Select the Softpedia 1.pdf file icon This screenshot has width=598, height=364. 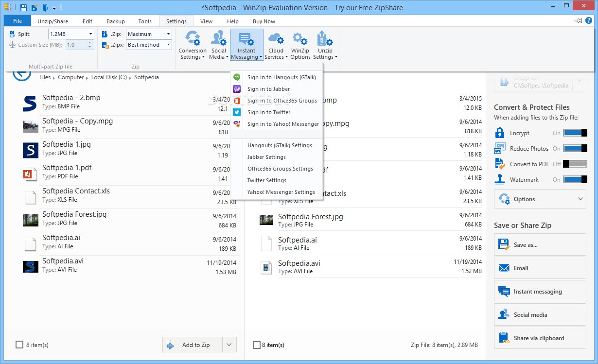click(x=30, y=173)
